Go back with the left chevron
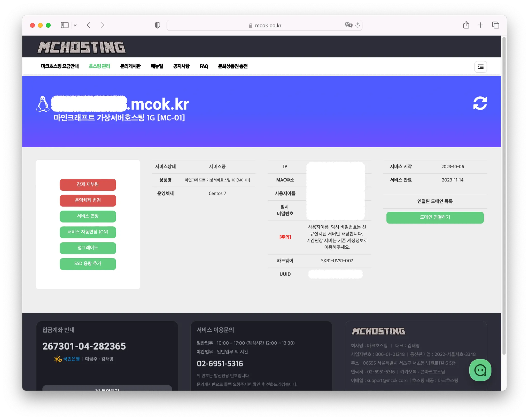Viewport: 529px width, 420px height. coord(89,25)
